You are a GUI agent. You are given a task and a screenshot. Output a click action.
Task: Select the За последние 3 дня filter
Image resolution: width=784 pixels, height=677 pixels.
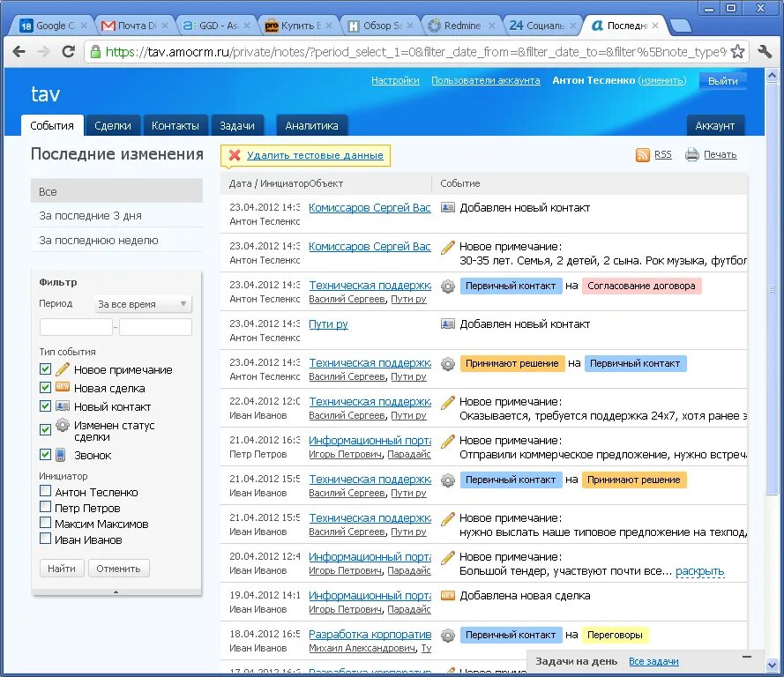coord(116,216)
